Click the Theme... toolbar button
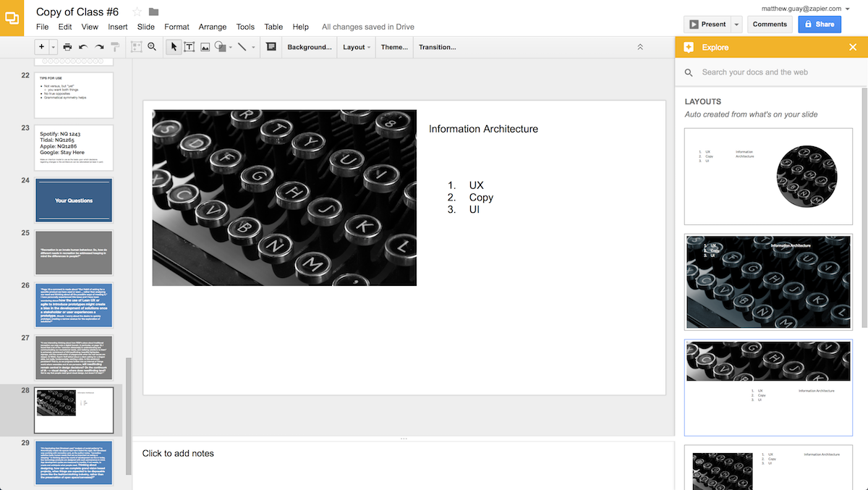 pos(395,47)
